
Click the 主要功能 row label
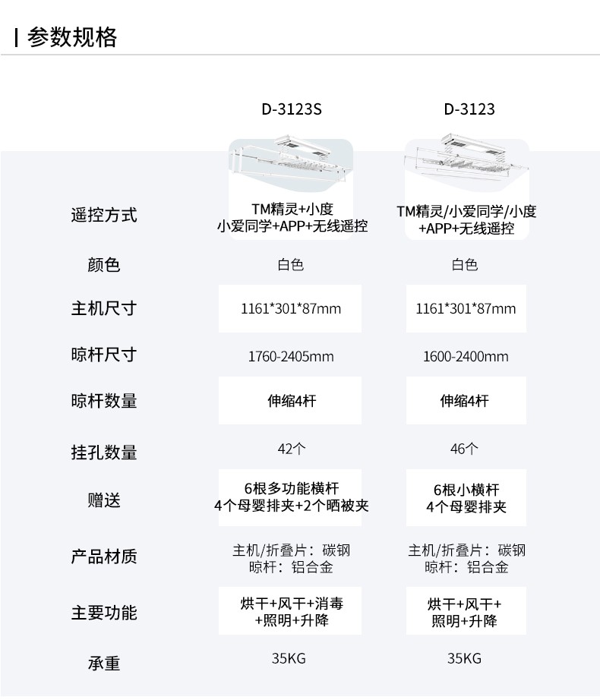pos(104,613)
